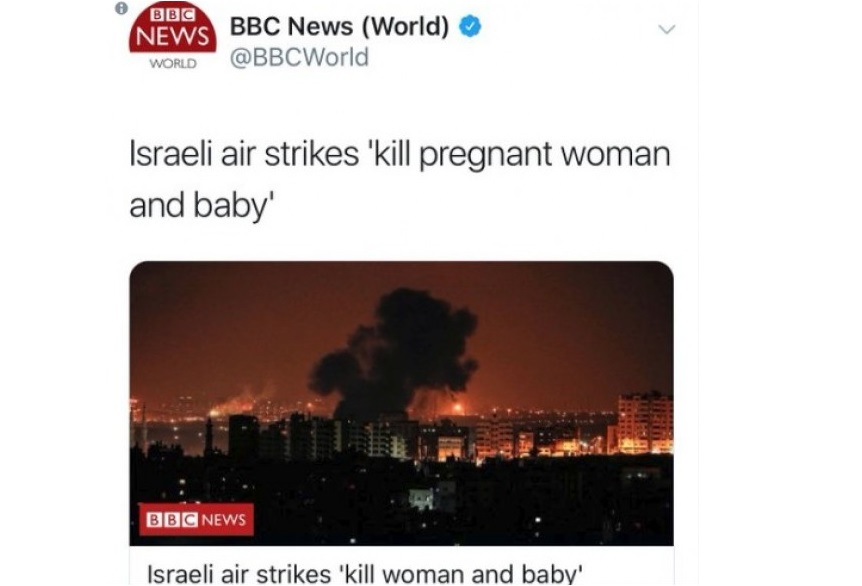Click the blue verified badge
The height and width of the screenshot is (586, 862).
(x=469, y=26)
